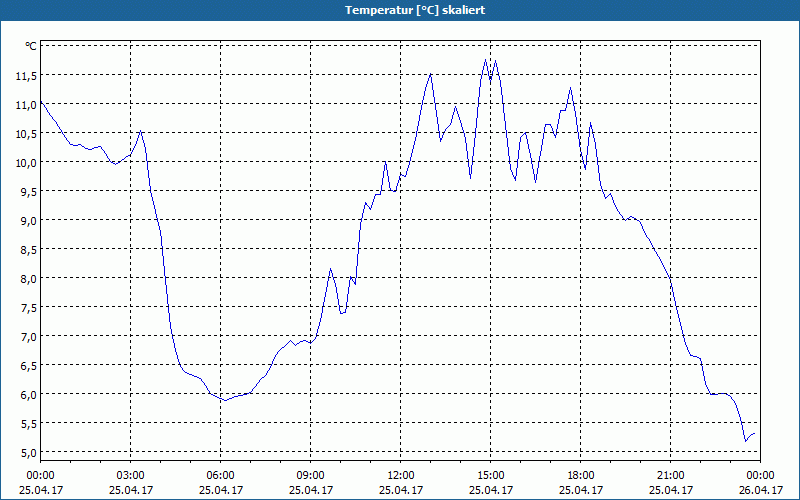Click the 25.04.17 date under 03:00

pos(131,490)
